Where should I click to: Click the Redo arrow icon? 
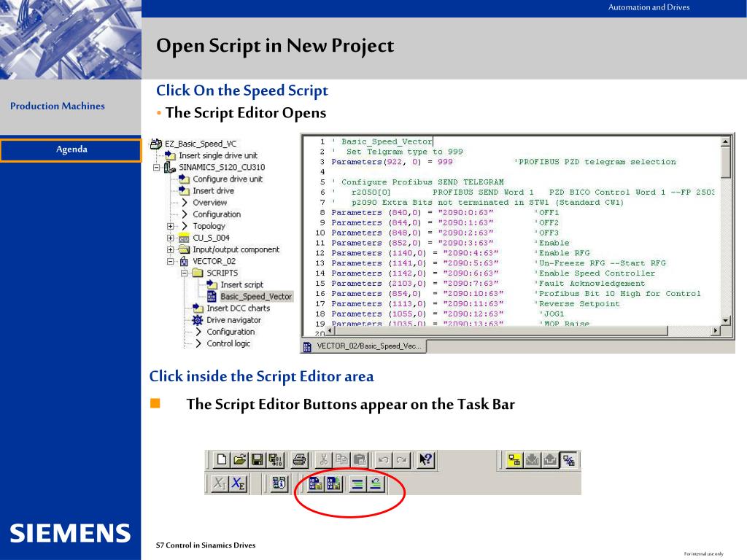[401, 459]
